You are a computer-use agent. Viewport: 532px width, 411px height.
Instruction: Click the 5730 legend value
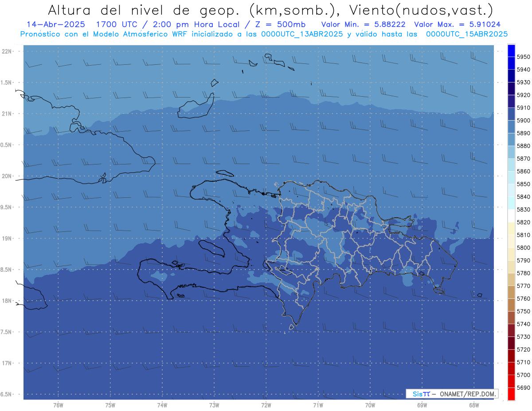(523, 337)
